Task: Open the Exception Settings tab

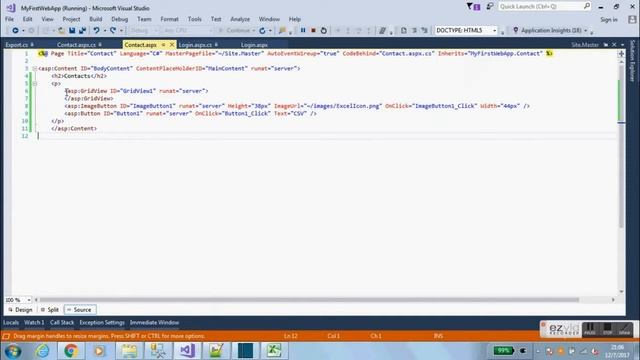Action: pos(102,322)
